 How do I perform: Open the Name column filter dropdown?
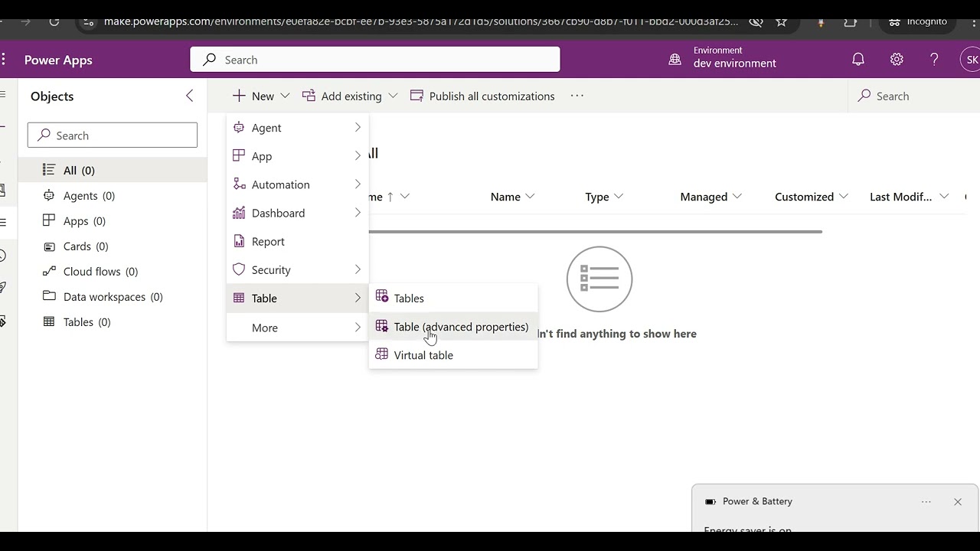[x=530, y=197]
